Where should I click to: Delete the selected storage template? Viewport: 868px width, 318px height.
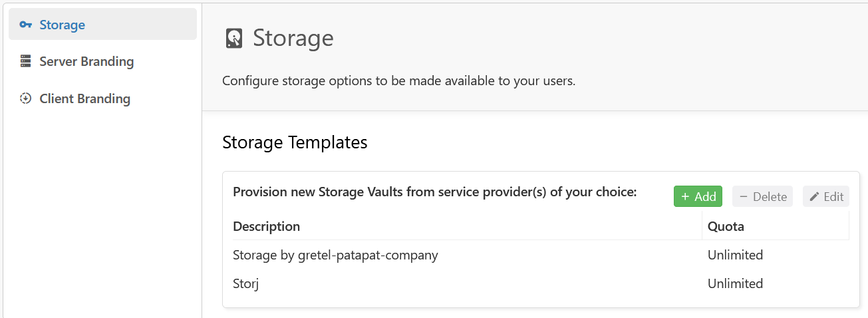pyautogui.click(x=762, y=196)
